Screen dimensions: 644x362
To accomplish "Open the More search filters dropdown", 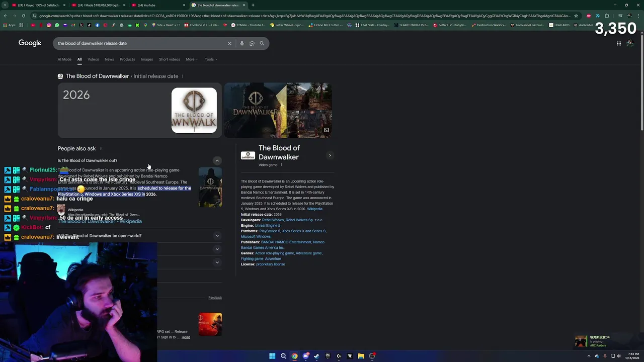I will pos(192,59).
